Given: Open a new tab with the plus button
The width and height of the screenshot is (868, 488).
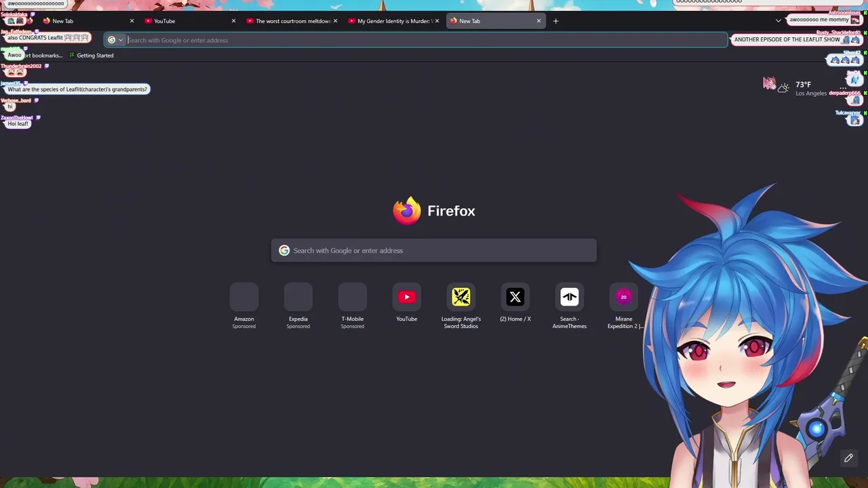Looking at the screenshot, I should (555, 21).
